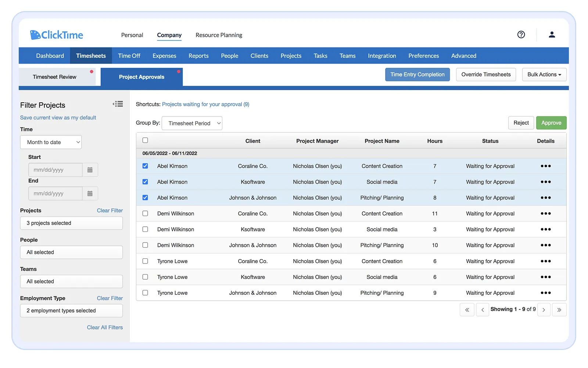Go to previous page of results
Image resolution: width=588 pixels, height=368 pixels.
(x=483, y=310)
